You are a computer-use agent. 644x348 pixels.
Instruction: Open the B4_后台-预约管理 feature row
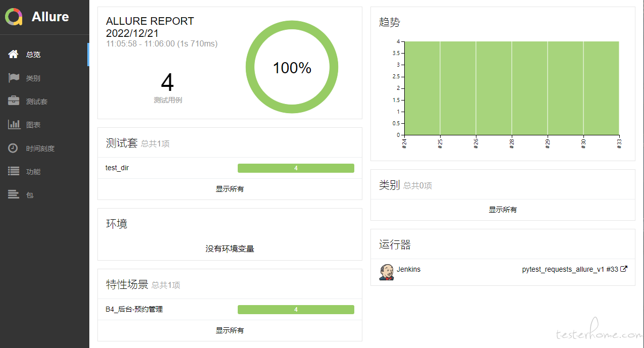click(230, 309)
